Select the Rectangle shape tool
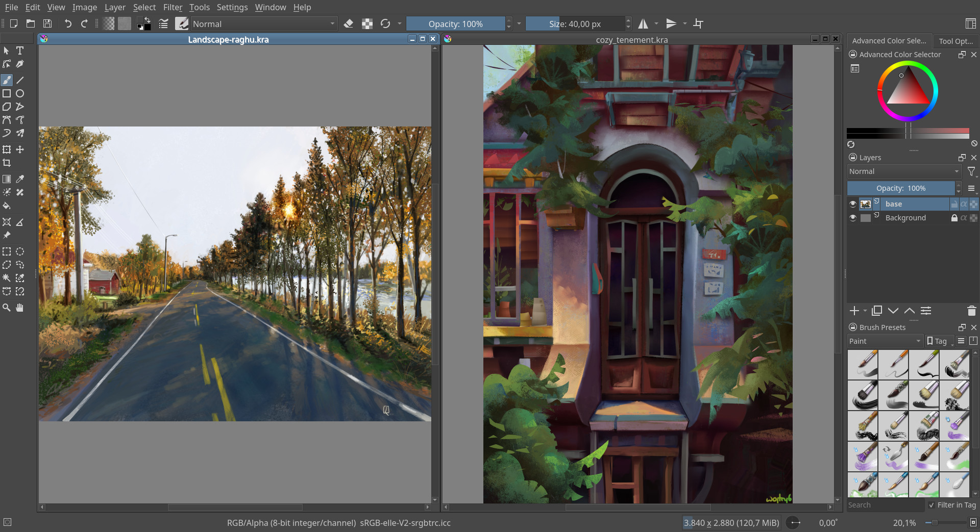Screen dimensions: 980x532 (7, 93)
